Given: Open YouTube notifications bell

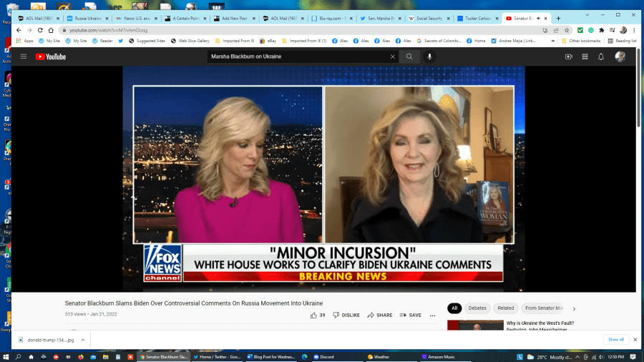Looking at the screenshot, I should tap(601, 57).
